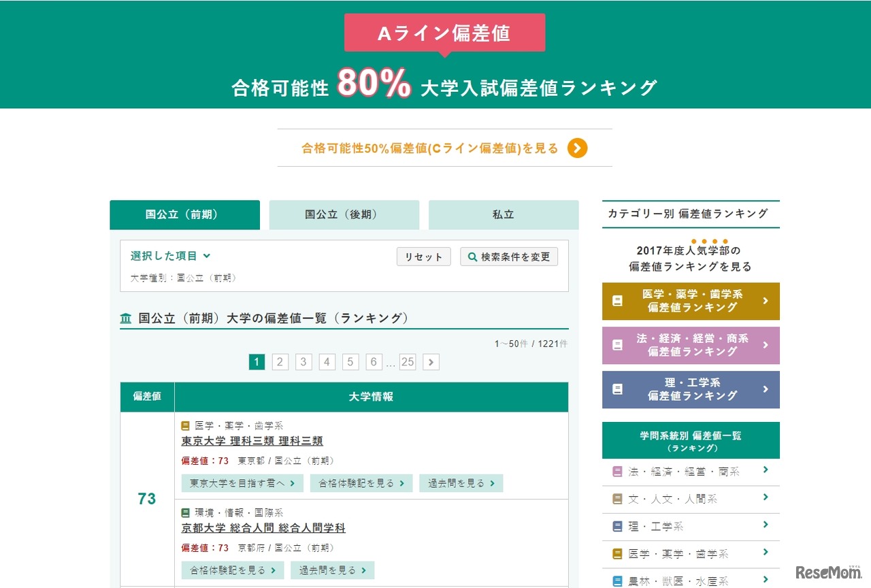The height and width of the screenshot is (588, 871).
Task: Select 農林・獣医・水産系 in 学問系統別 list
Action: tap(691, 578)
